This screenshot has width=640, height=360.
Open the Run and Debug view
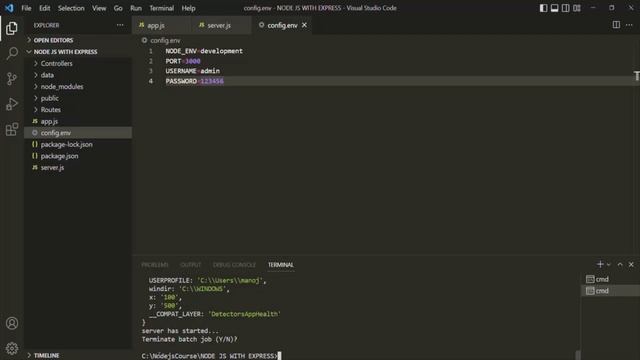tap(12, 104)
